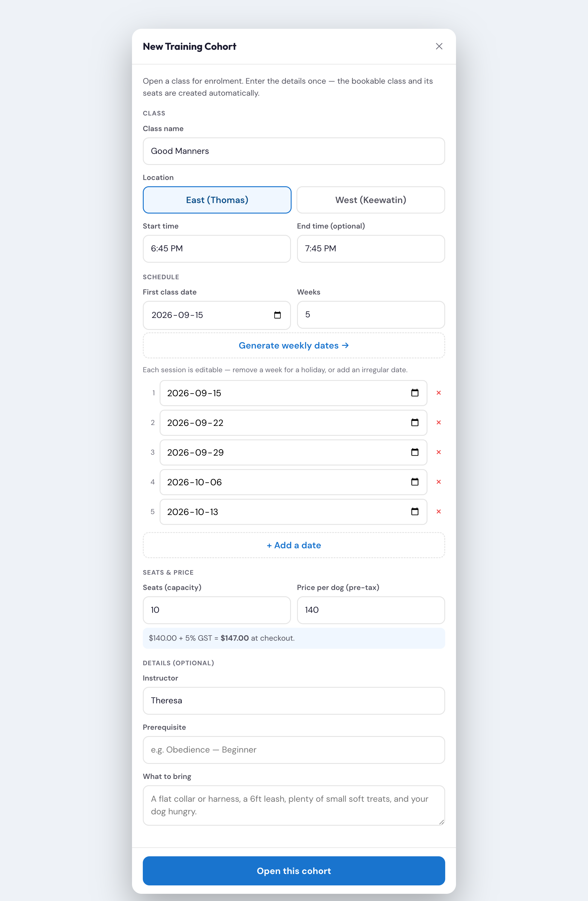Screen dimensions: 588x901
Task: Grab the textarea resize handle
Action: point(442,822)
